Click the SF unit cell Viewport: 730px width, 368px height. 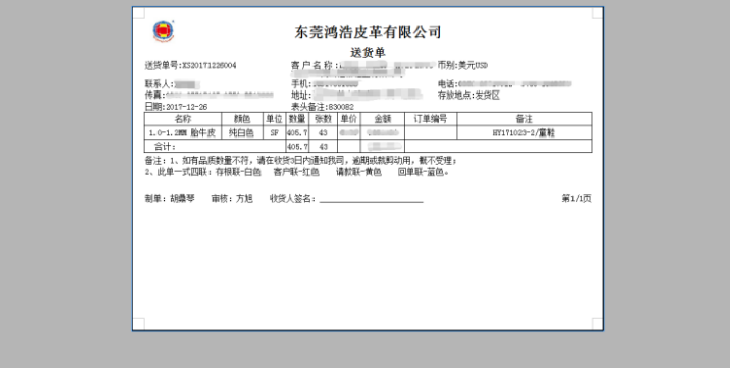point(274,133)
